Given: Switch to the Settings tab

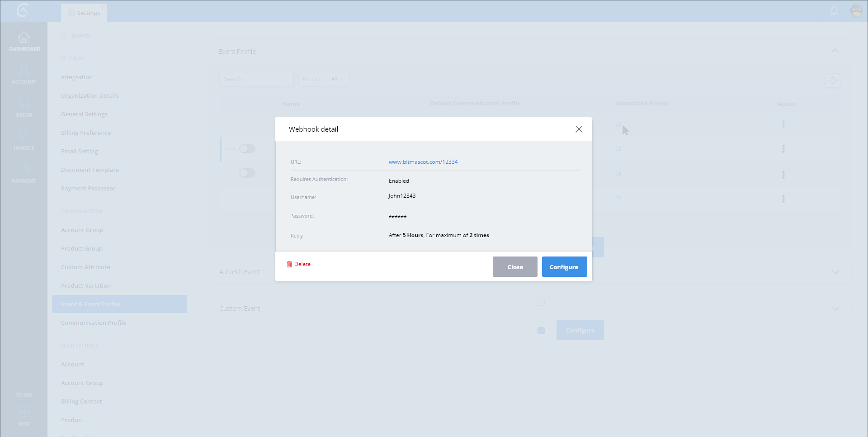Looking at the screenshot, I should (x=84, y=13).
